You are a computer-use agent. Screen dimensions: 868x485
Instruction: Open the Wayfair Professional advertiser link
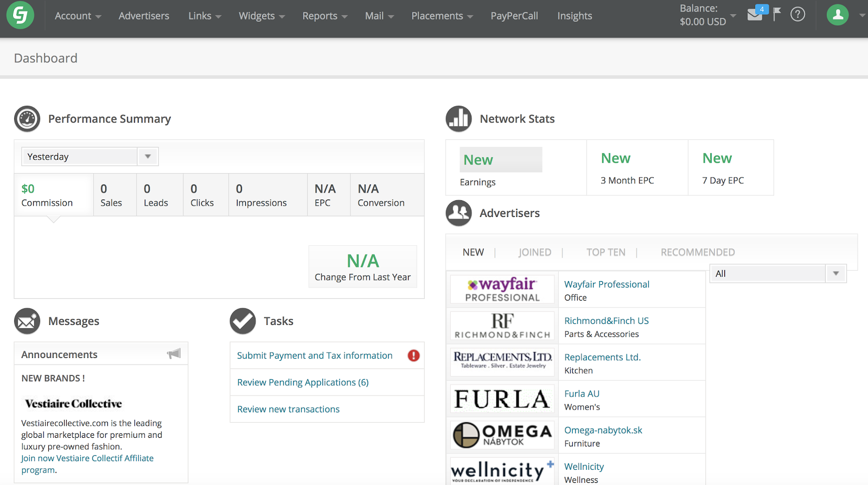[607, 284]
